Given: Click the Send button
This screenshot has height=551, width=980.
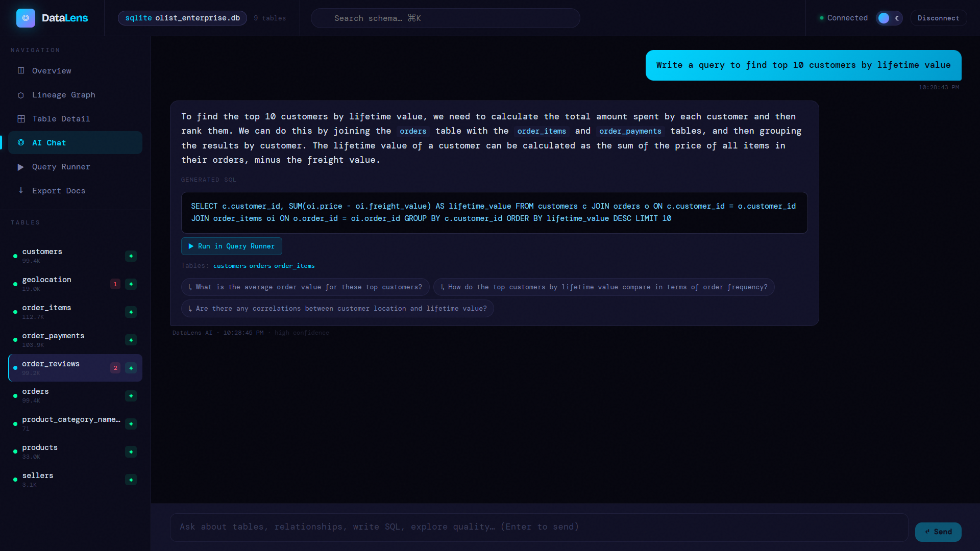Looking at the screenshot, I should pos(938,532).
